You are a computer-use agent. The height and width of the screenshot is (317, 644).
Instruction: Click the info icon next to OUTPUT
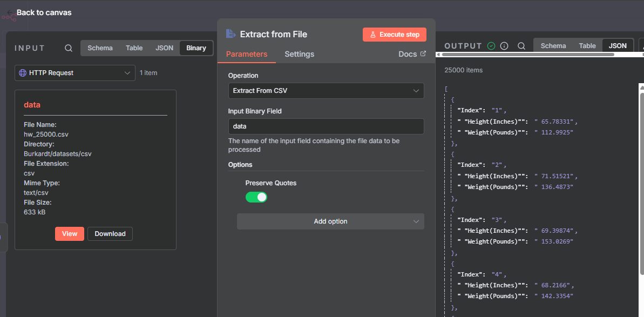coord(504,46)
